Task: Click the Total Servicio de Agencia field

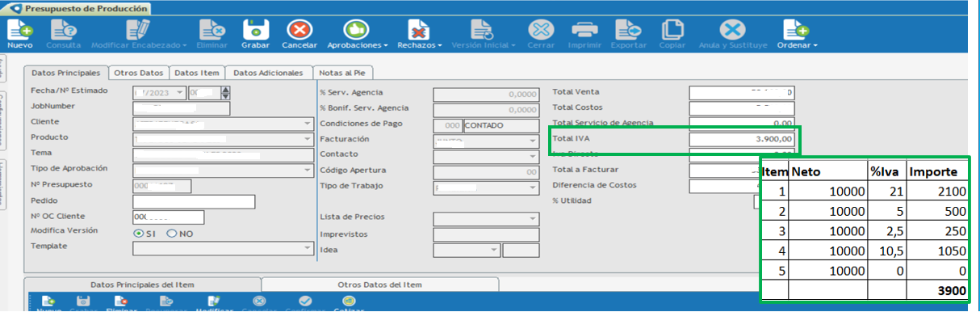Action: (x=742, y=124)
